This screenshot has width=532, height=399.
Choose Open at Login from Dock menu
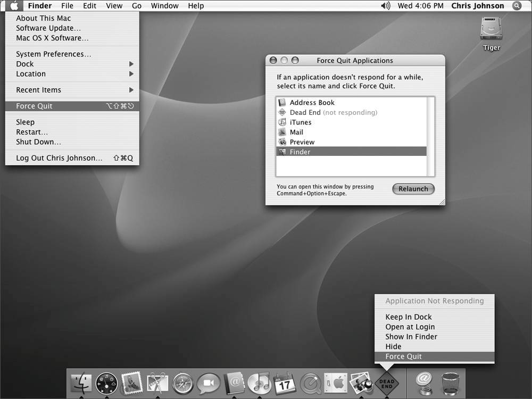click(x=434, y=327)
